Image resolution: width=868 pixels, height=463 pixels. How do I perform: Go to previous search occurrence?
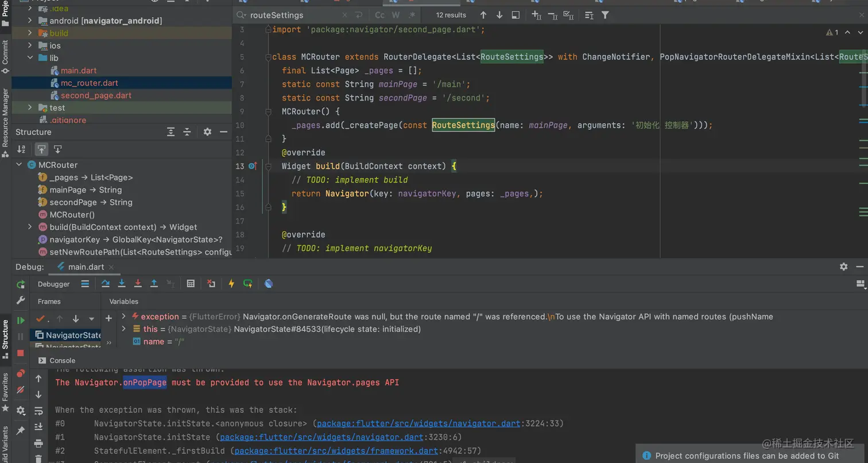[483, 15]
